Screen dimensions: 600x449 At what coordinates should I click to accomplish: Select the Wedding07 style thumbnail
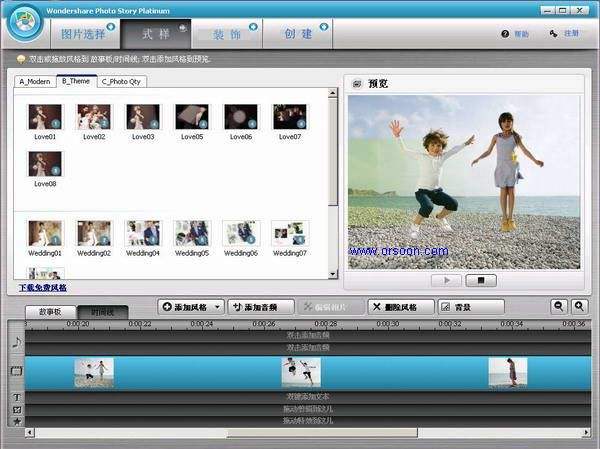tap(290, 233)
